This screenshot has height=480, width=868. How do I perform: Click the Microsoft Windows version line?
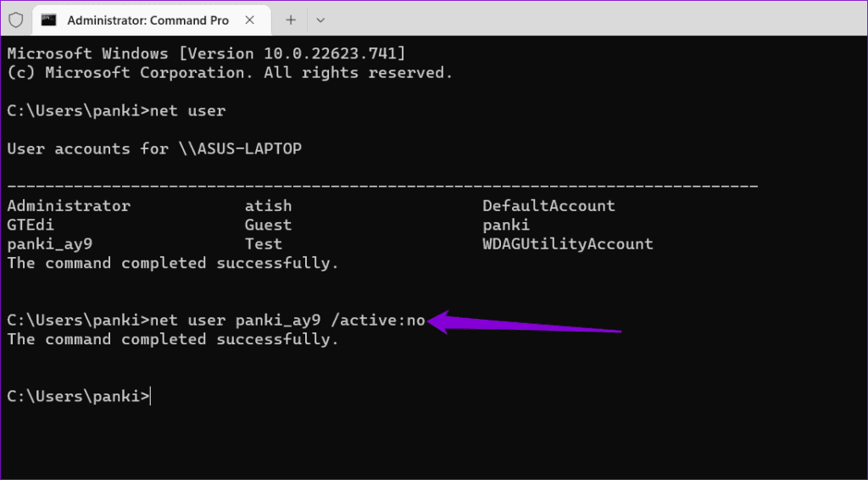(206, 53)
